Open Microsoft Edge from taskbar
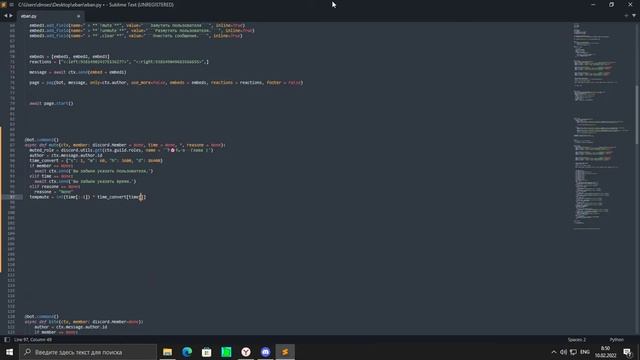 (187, 352)
